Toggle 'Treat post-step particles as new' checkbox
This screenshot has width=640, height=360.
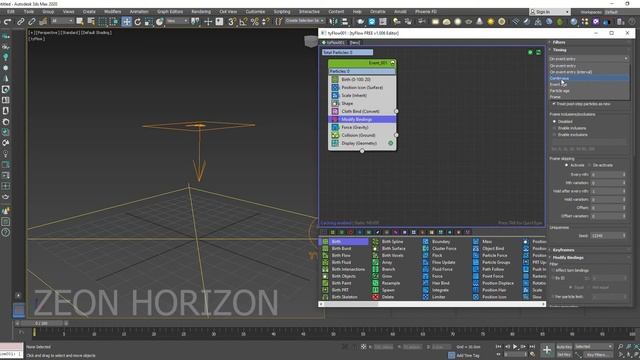pos(554,104)
